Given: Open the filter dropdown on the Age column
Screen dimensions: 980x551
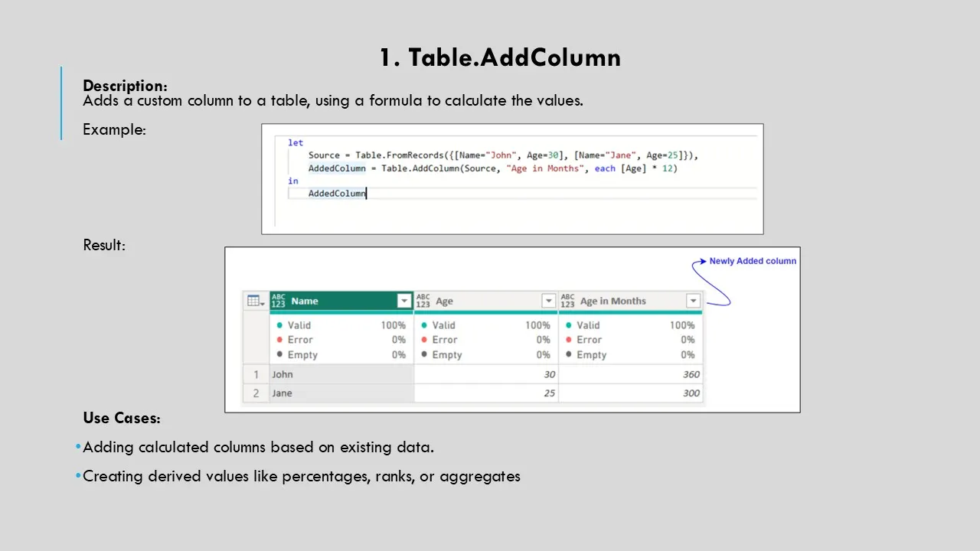Looking at the screenshot, I should (548, 301).
